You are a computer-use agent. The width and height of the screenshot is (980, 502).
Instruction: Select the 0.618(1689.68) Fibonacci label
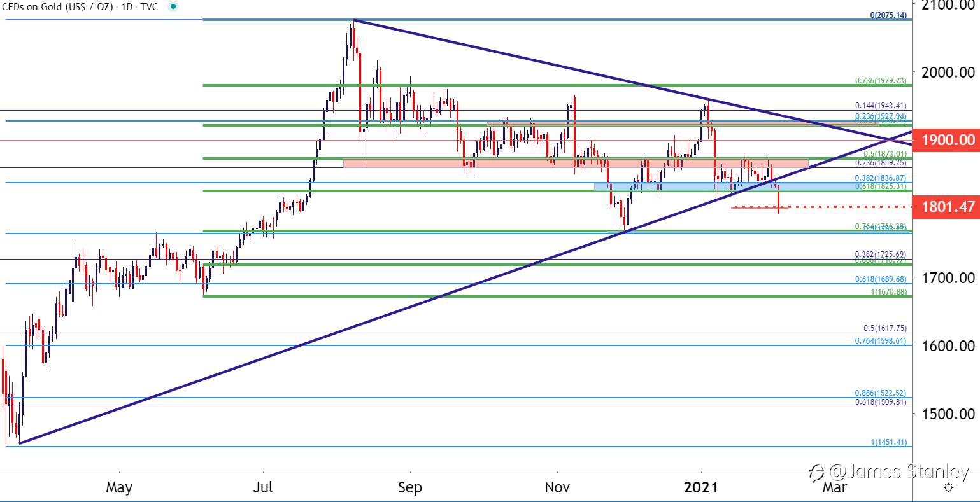coord(880,279)
